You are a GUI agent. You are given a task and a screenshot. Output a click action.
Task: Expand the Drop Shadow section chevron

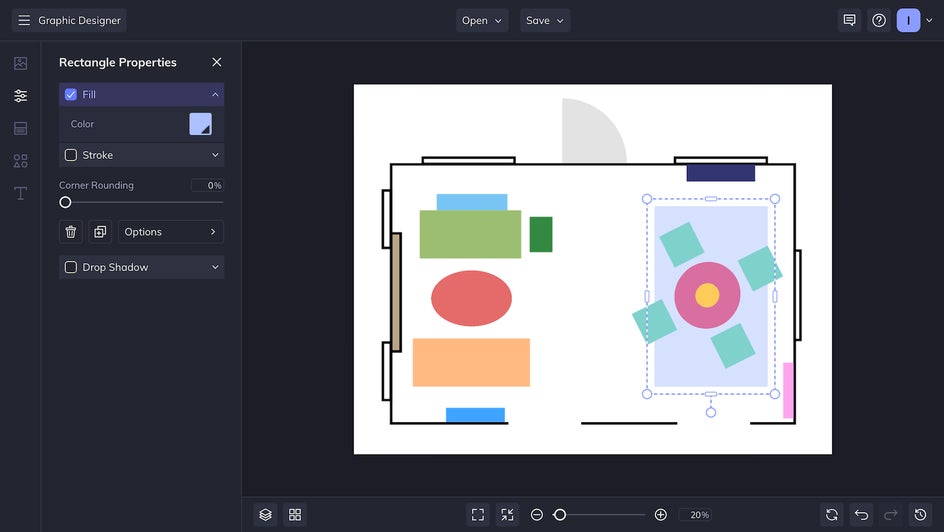pyautogui.click(x=215, y=267)
